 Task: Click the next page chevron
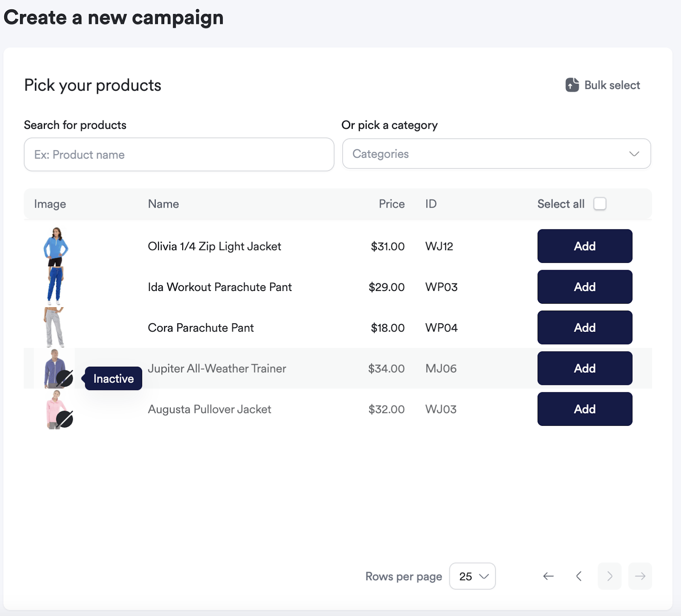(609, 576)
